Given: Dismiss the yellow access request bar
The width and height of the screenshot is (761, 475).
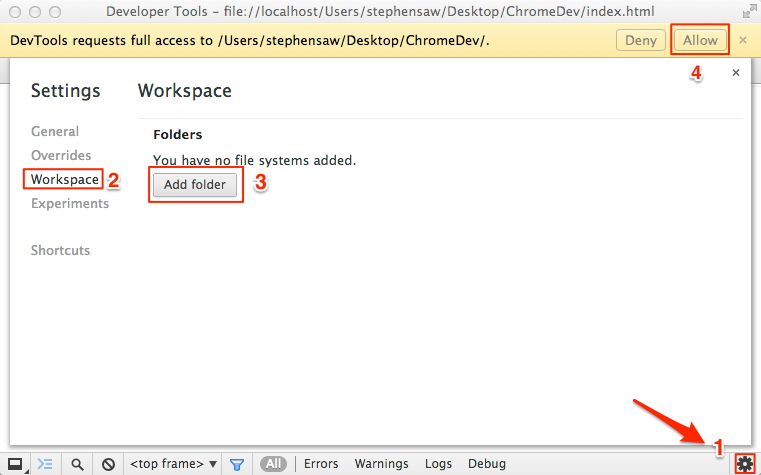Looking at the screenshot, I should (x=743, y=40).
